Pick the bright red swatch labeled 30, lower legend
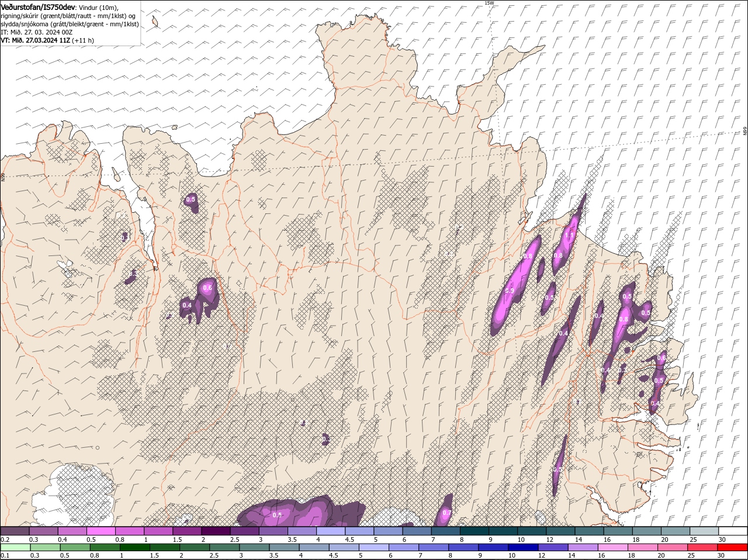 tap(732, 547)
